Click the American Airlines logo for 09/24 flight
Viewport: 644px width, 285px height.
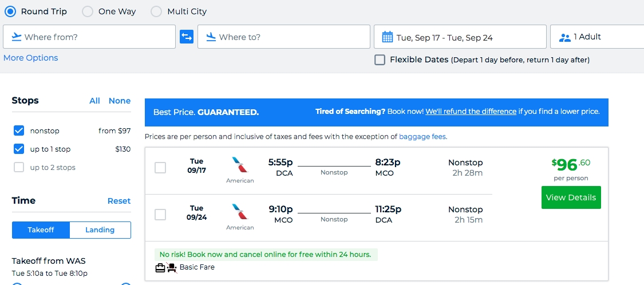click(240, 212)
